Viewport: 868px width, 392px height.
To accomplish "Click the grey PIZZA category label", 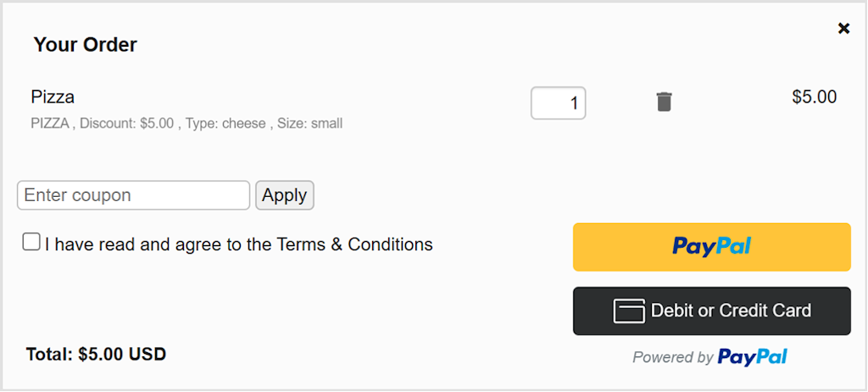I will point(50,123).
